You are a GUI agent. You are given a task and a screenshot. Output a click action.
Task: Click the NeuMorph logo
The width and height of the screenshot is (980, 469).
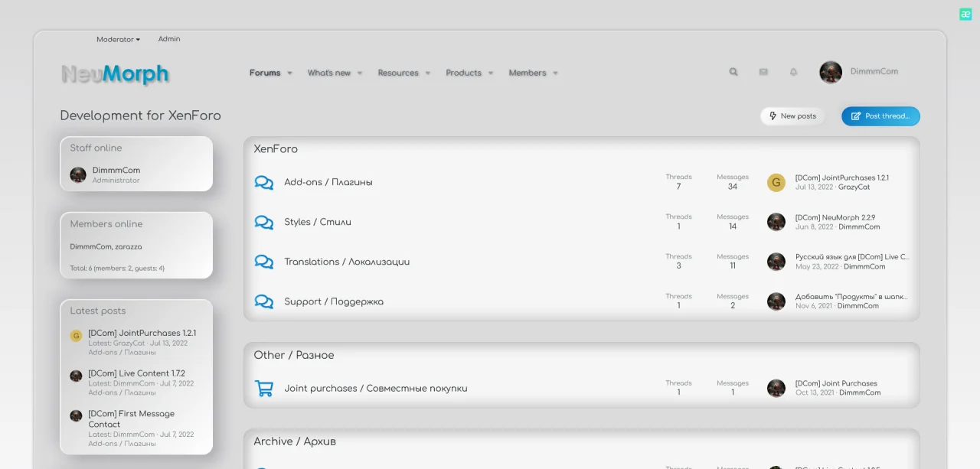click(115, 73)
